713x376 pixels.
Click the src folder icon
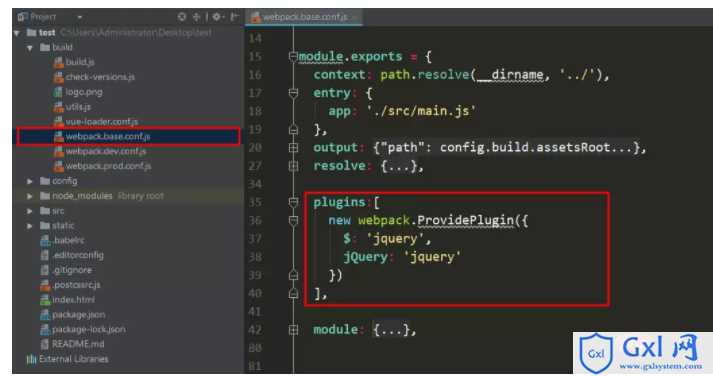[45, 211]
